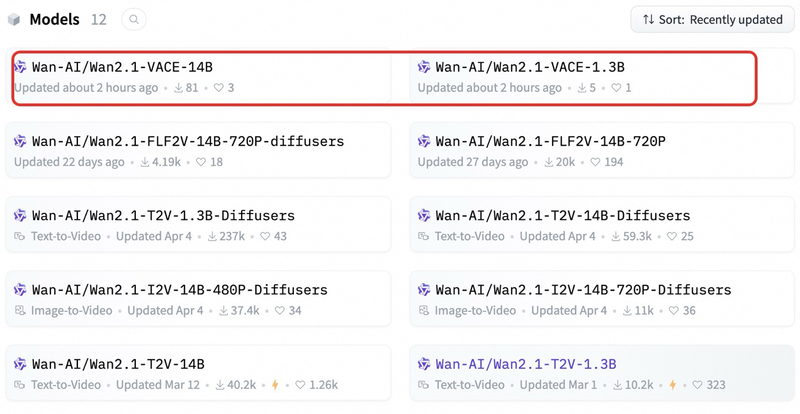Viewport: 800px width, 414px height.
Task: Click the Wan-AI logo next to Wan2.1-FLF2V-14B-720P-diffusers
Action: pos(20,141)
